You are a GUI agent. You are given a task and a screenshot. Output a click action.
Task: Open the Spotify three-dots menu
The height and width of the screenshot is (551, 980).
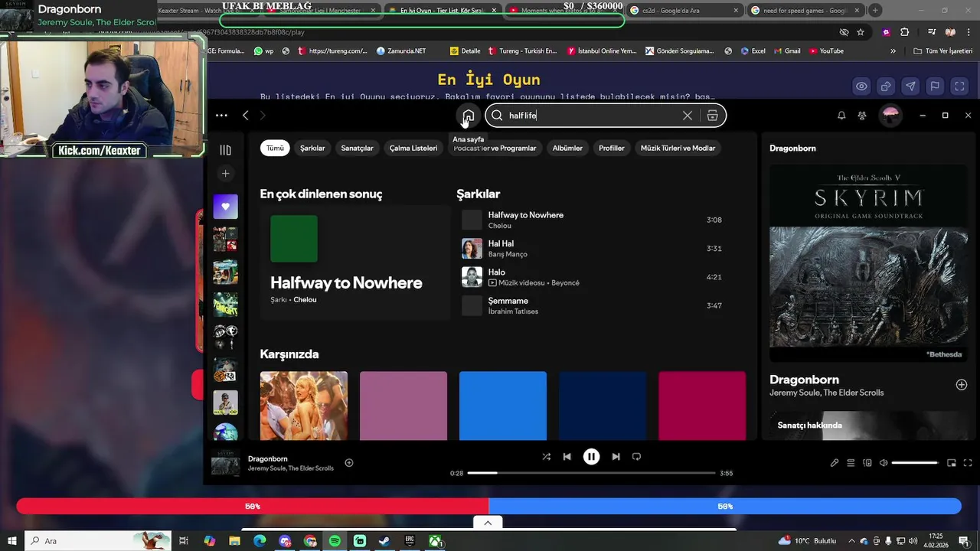(x=221, y=116)
